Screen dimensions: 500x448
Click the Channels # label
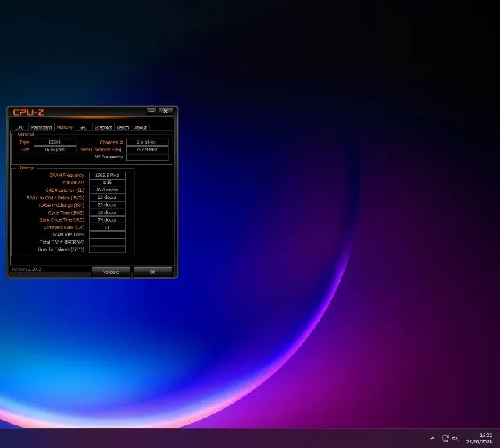(111, 142)
